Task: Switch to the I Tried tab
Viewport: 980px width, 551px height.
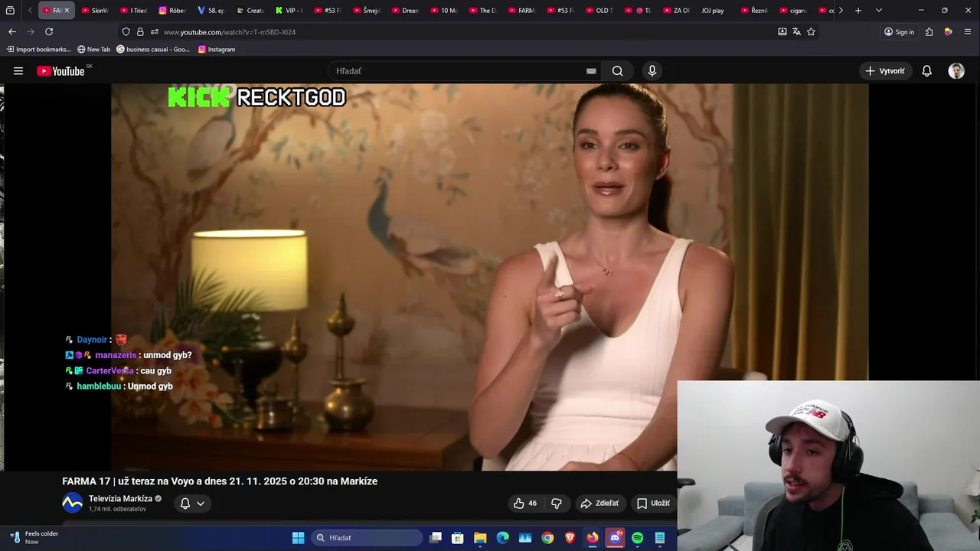Action: pyautogui.click(x=134, y=11)
